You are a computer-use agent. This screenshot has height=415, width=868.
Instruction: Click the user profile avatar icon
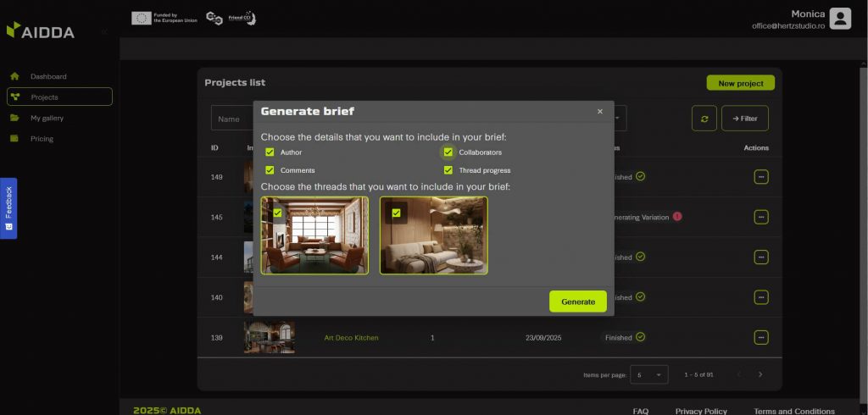(839, 19)
